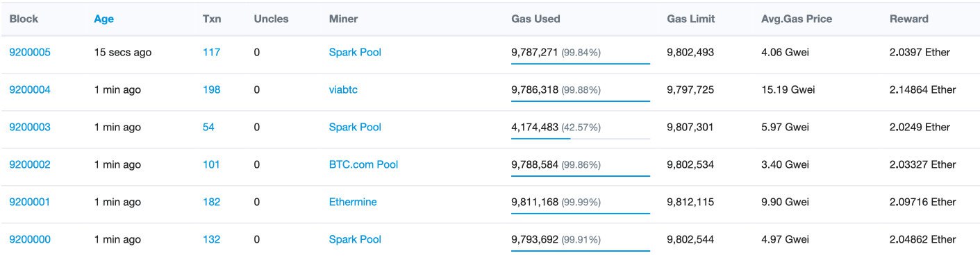View the 182 transactions in block 9200001
The width and height of the screenshot is (980, 260).
212,202
